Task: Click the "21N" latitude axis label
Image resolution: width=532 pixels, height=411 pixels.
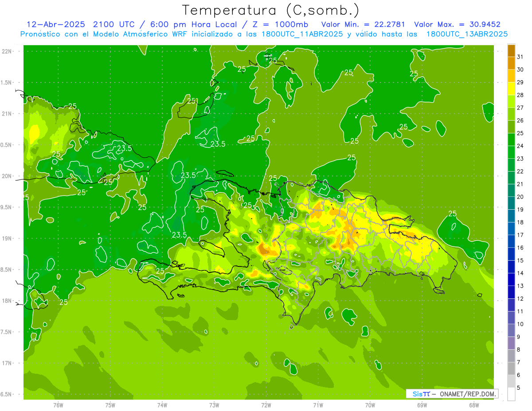Action: pyautogui.click(x=7, y=114)
